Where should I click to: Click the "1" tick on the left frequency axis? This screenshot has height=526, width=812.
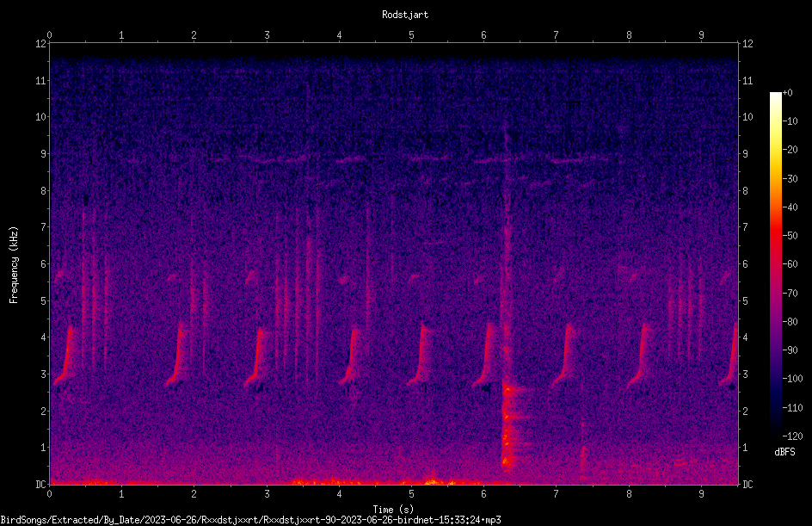pyautogui.click(x=43, y=448)
